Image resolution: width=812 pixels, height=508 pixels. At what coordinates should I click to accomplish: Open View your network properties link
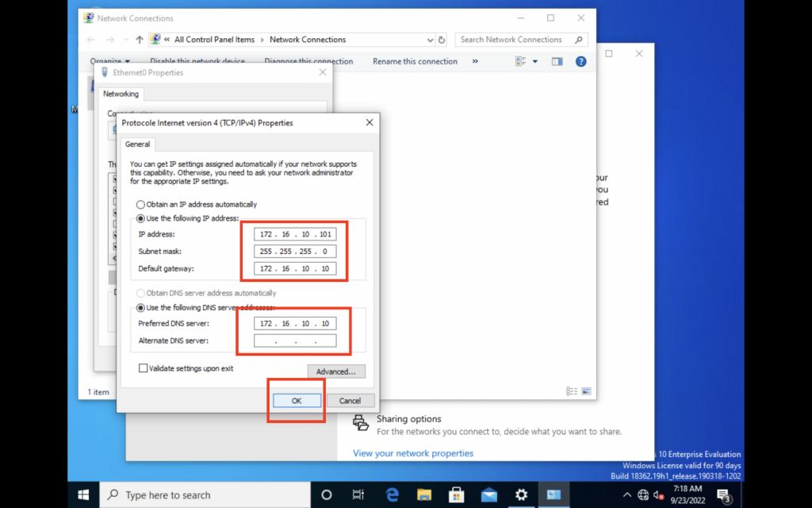click(412, 453)
